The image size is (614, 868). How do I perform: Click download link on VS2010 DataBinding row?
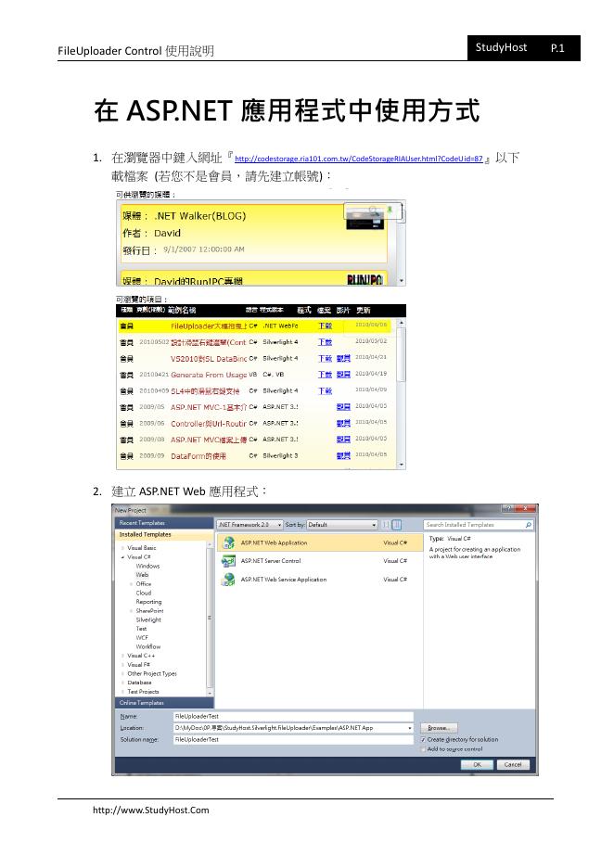coord(325,359)
